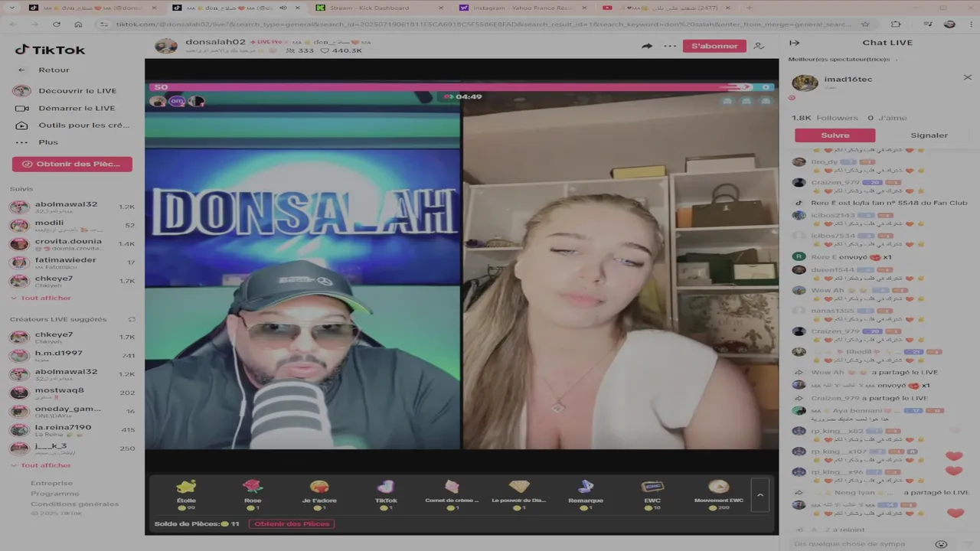Click the Obtenir des Pièces sidebar button

[x=72, y=164]
